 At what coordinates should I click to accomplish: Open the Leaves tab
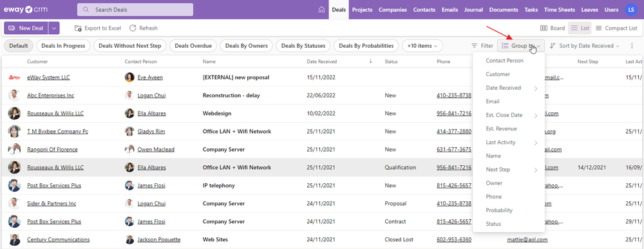[x=589, y=10]
